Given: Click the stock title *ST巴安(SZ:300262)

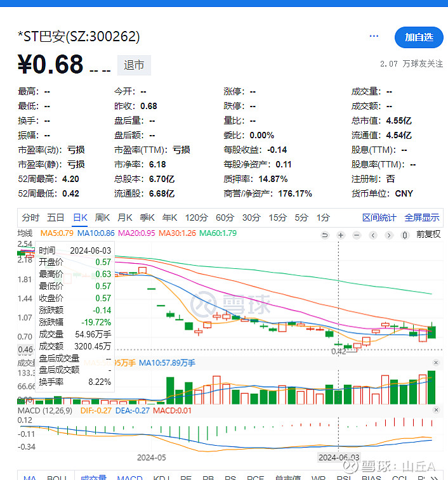Looking at the screenshot, I should point(79,36).
